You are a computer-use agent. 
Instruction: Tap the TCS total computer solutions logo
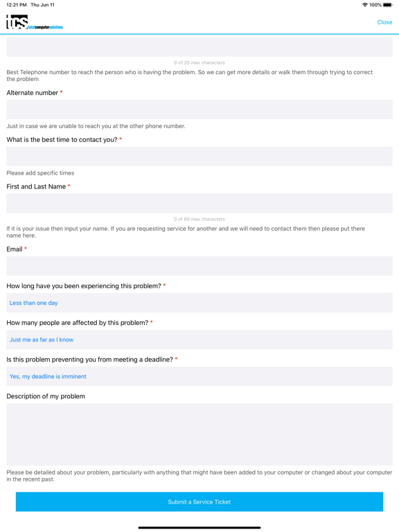[x=35, y=22]
